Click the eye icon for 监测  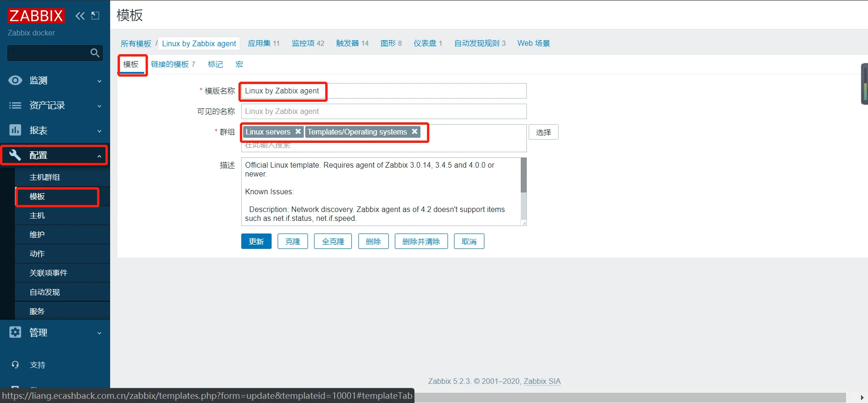[15, 80]
